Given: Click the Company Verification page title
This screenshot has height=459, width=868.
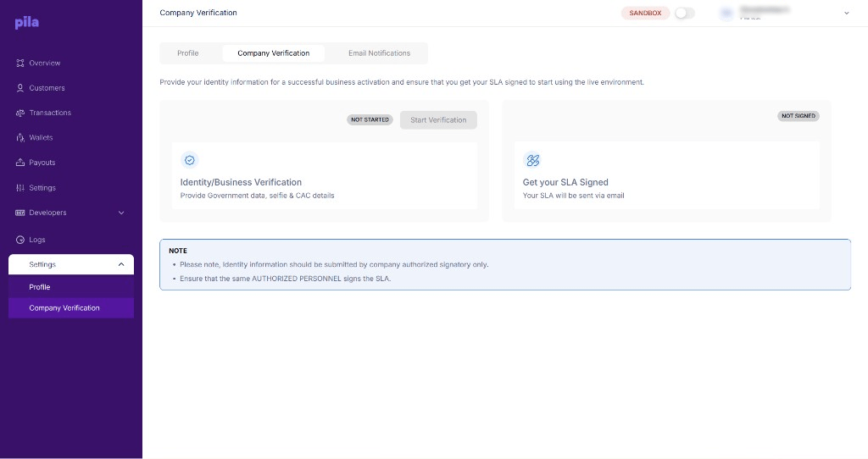Looking at the screenshot, I should (198, 13).
